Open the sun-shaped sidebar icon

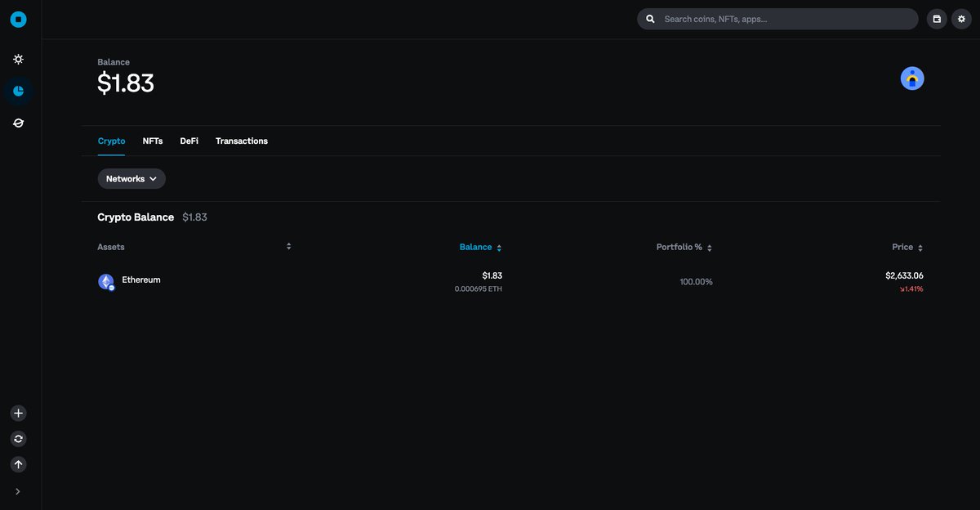coord(18,59)
